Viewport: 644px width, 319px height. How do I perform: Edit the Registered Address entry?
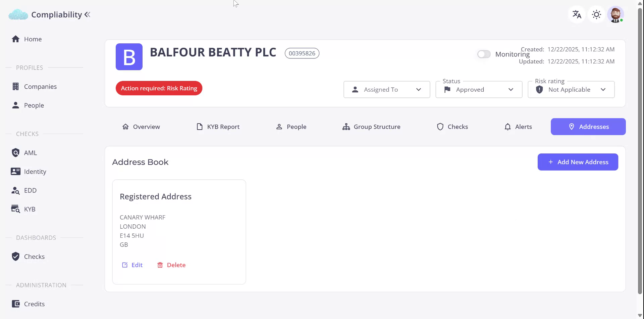click(x=132, y=265)
